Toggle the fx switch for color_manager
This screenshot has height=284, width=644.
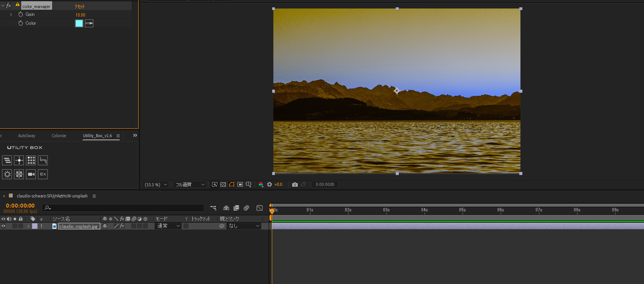click(8, 6)
